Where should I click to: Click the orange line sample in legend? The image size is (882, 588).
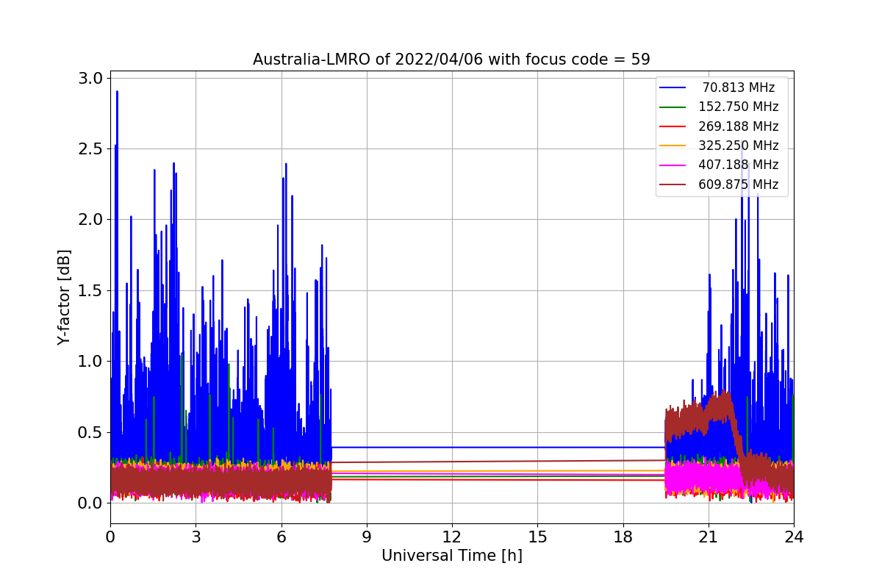(x=673, y=146)
